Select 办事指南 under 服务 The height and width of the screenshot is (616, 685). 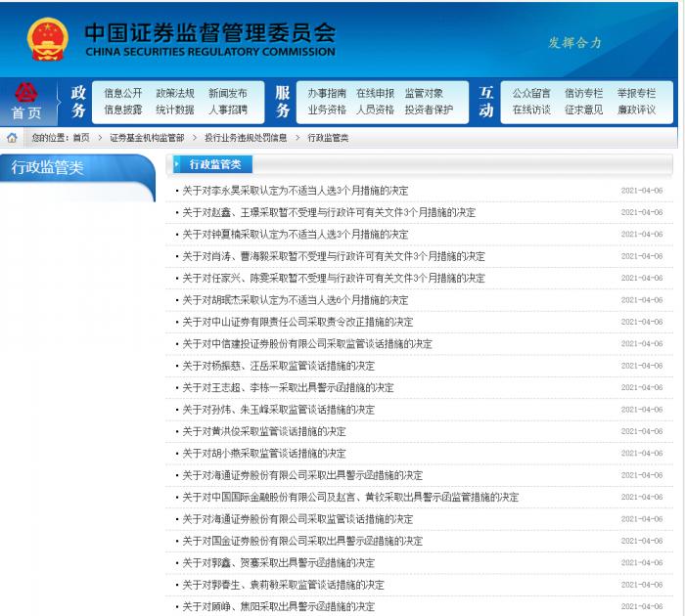(x=327, y=94)
